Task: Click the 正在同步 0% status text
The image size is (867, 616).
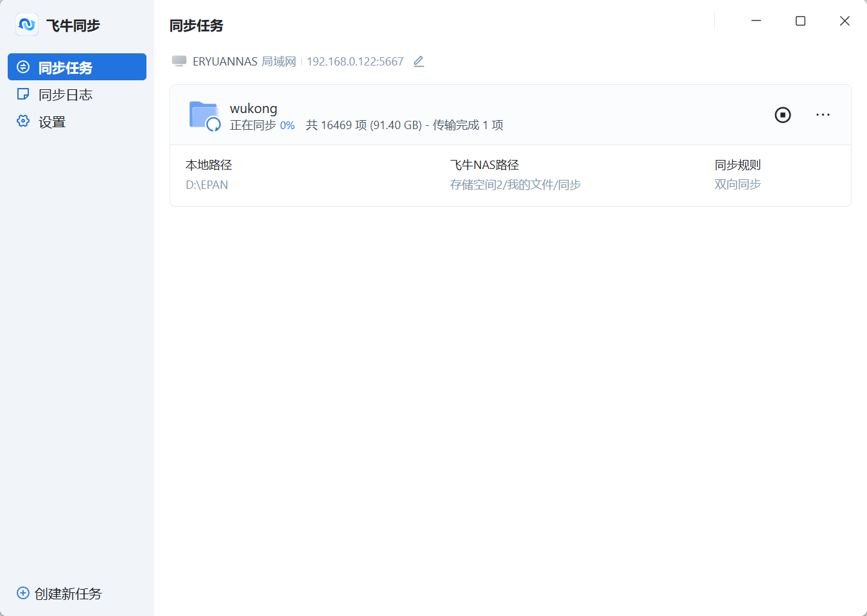Action: (262, 125)
